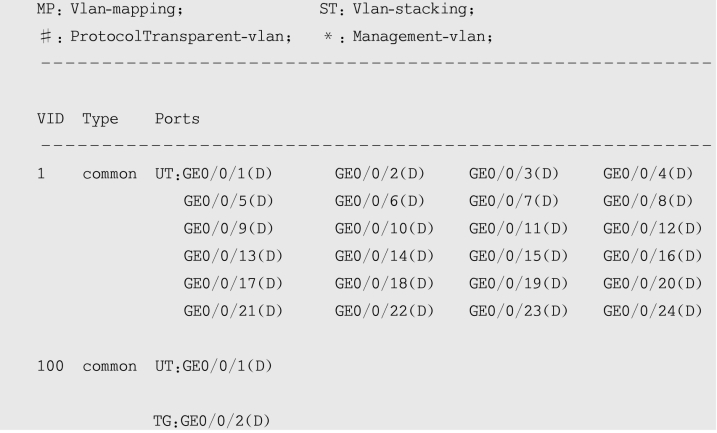
Task: Select port GE0/0/20(D)
Action: click(653, 283)
